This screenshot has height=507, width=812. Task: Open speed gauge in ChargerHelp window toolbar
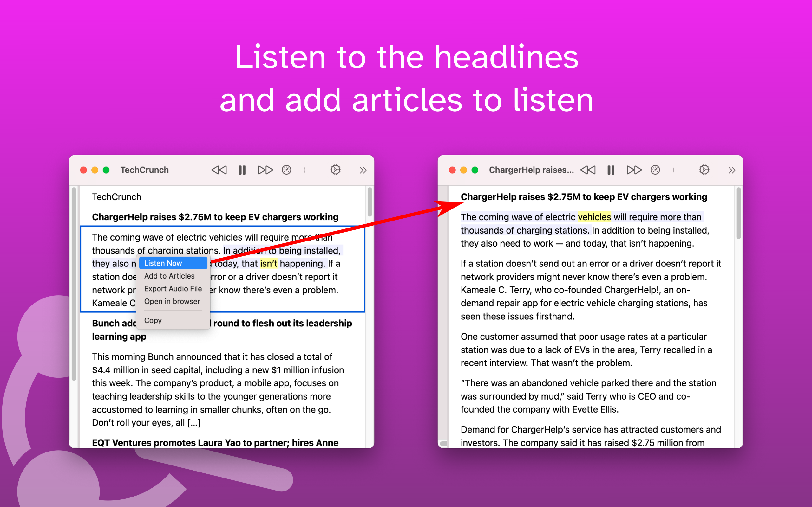pos(655,170)
